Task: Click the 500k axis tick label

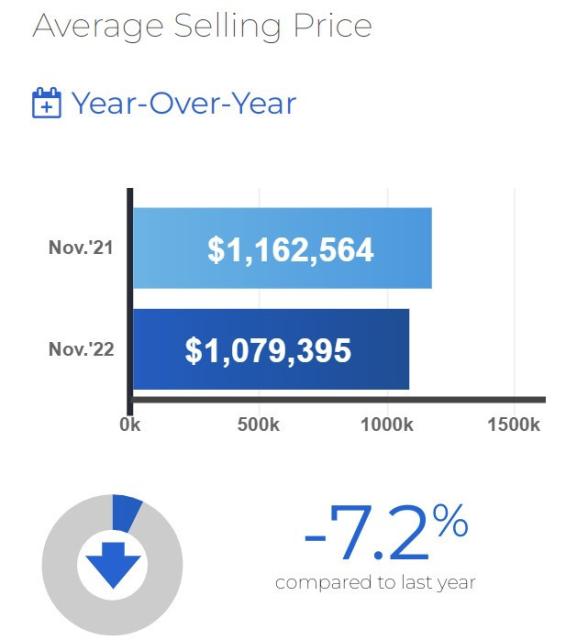Action: [258, 425]
